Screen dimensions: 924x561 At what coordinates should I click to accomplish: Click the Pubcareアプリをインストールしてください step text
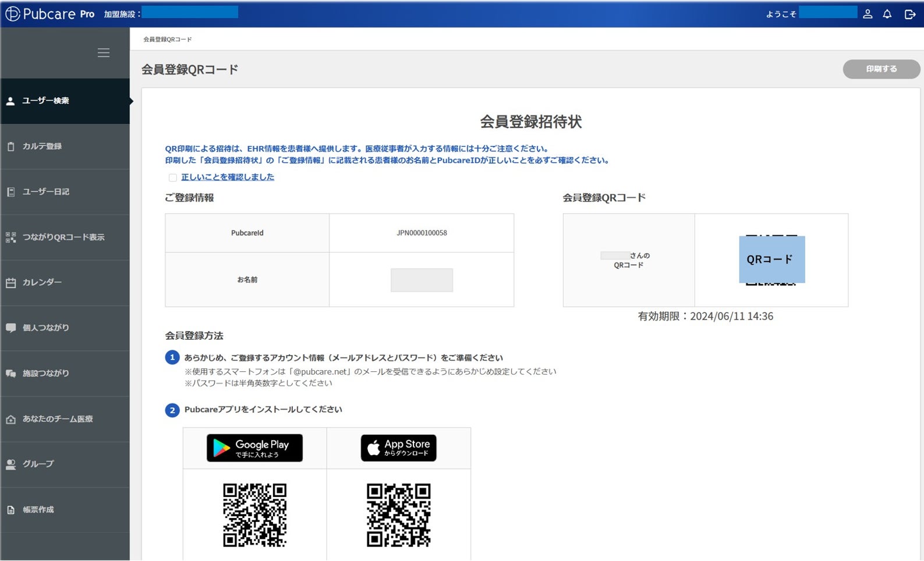[263, 410]
